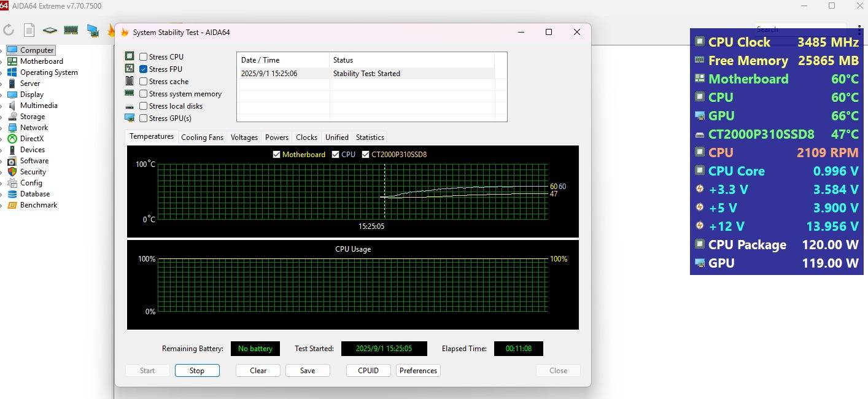Click the Benchmark icon in sidebar
Screen dimensions: 868x399
point(12,205)
